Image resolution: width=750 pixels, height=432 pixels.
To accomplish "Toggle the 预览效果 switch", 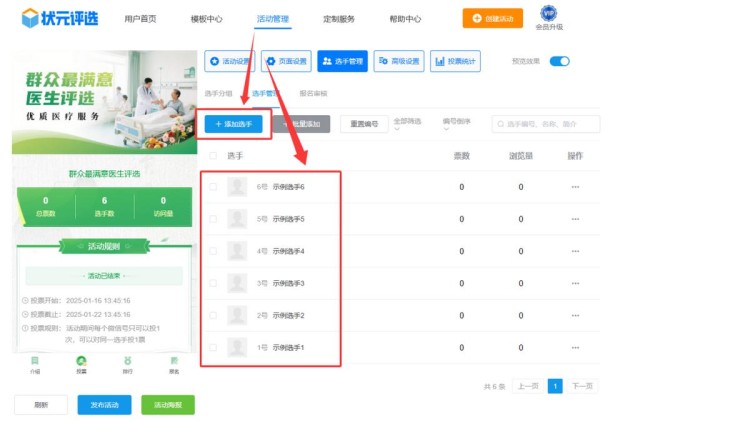I will [559, 62].
